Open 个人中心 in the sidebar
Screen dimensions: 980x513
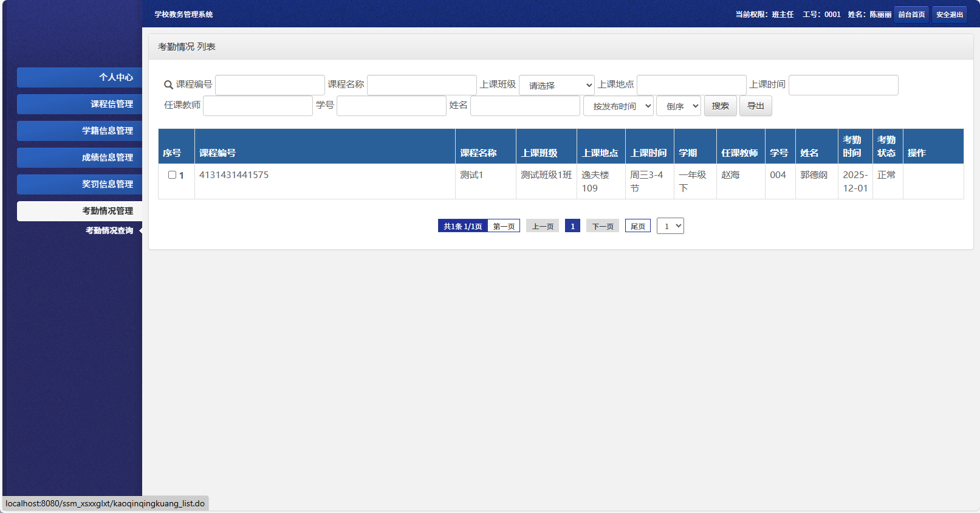coord(80,77)
